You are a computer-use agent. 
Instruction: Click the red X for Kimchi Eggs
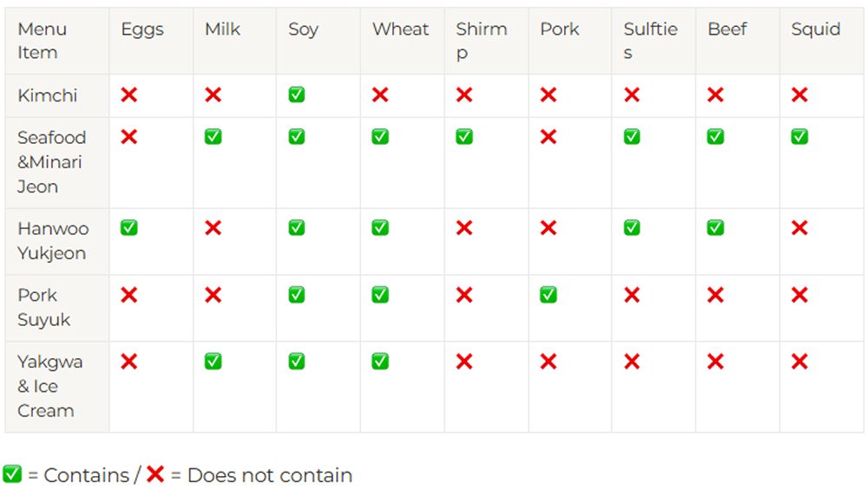coord(128,95)
